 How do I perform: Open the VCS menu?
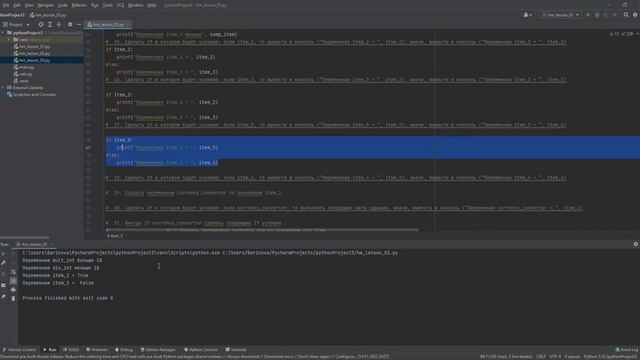(120, 5)
